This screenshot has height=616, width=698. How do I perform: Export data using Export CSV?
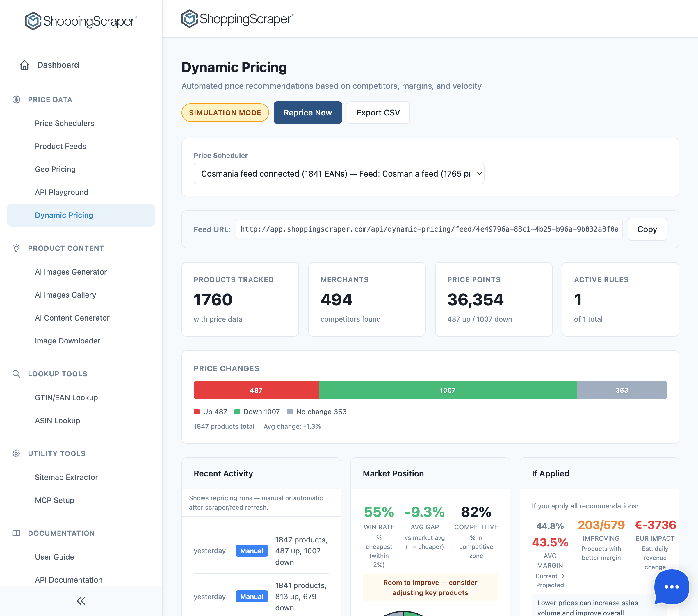click(378, 112)
